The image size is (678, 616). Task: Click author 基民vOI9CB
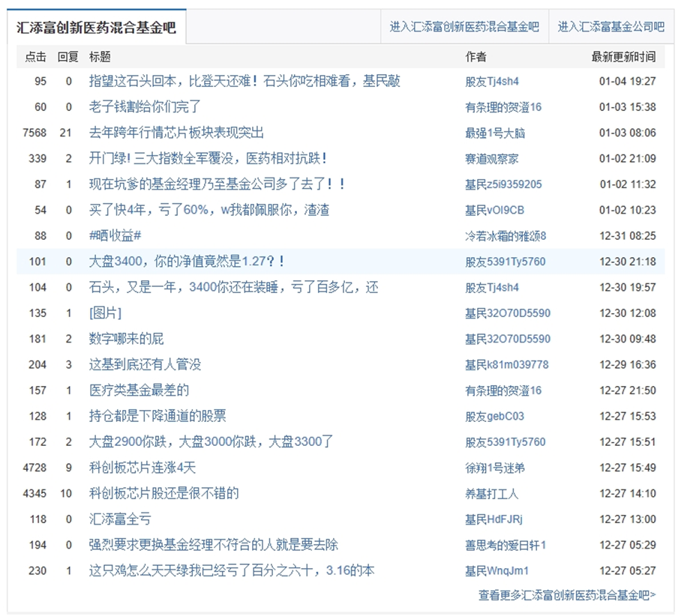(x=495, y=211)
